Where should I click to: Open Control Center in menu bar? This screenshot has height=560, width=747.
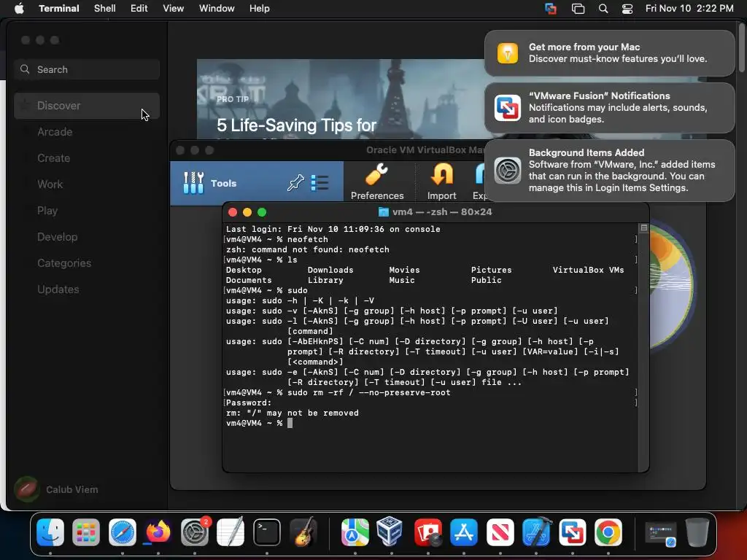point(627,9)
